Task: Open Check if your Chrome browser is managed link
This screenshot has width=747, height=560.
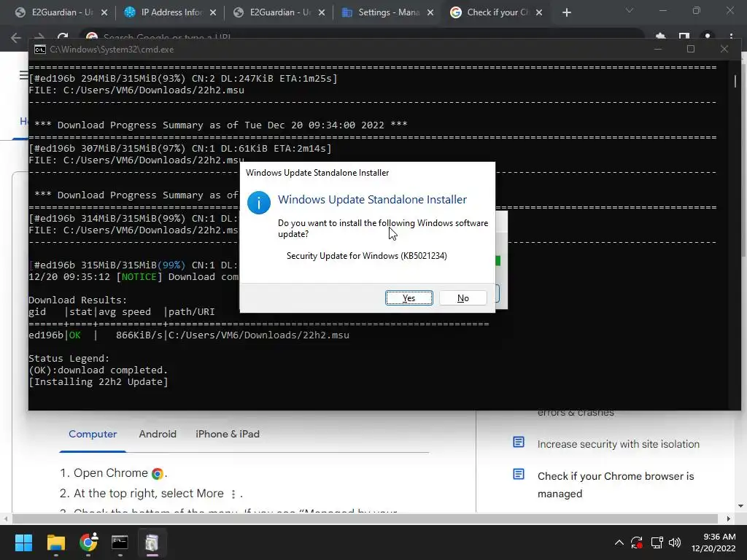Action: coord(616,485)
